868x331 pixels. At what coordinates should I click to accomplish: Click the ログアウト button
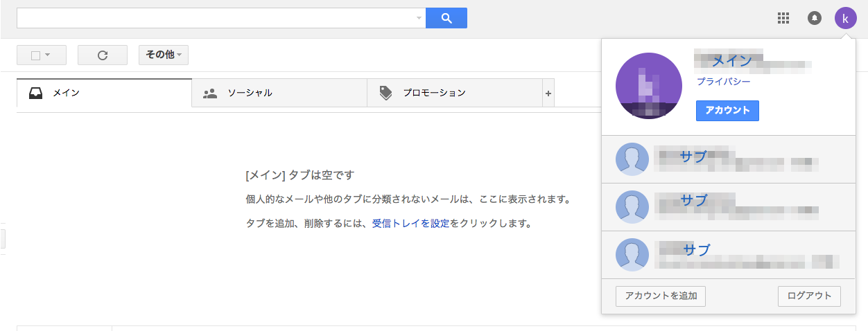tap(809, 296)
